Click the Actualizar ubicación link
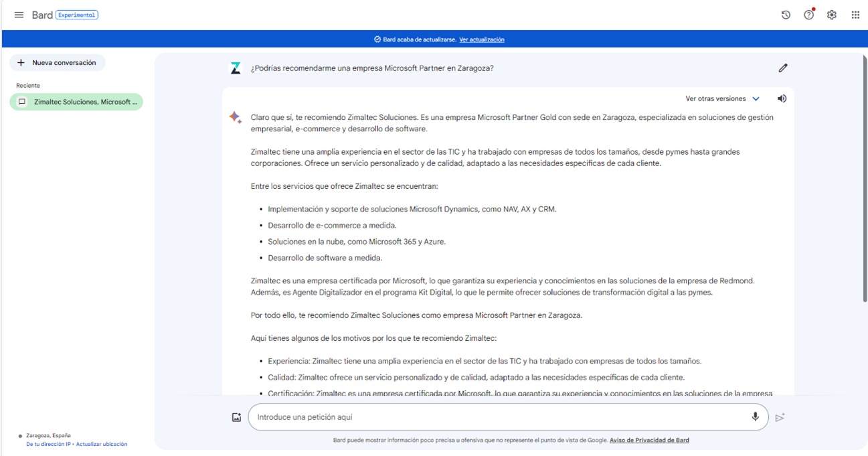868x456 pixels. (102, 444)
